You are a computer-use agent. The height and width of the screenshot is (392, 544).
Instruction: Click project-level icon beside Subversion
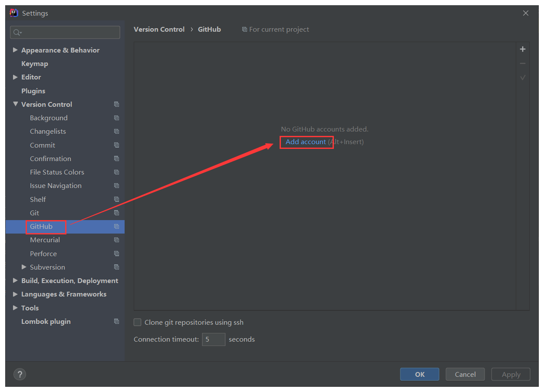[116, 267]
